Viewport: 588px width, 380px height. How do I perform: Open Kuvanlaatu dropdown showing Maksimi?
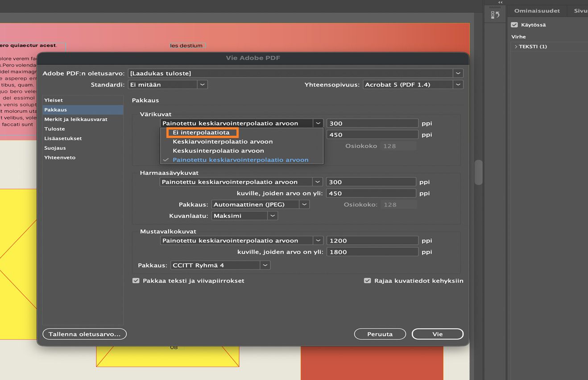(244, 216)
